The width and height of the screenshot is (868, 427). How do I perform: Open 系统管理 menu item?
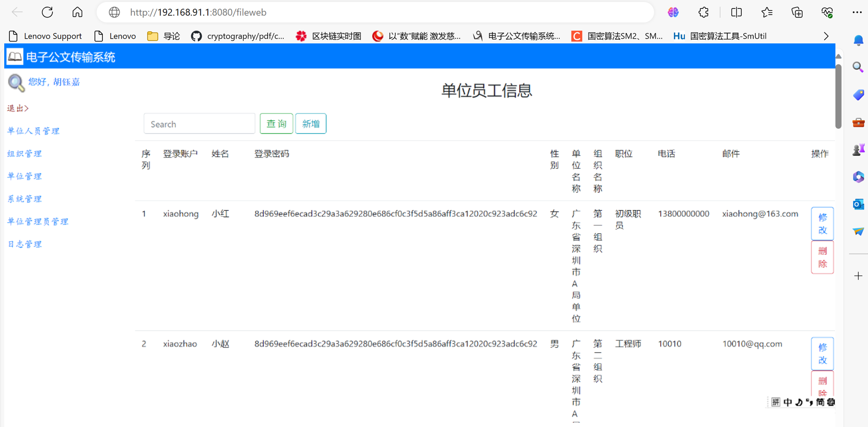click(25, 199)
